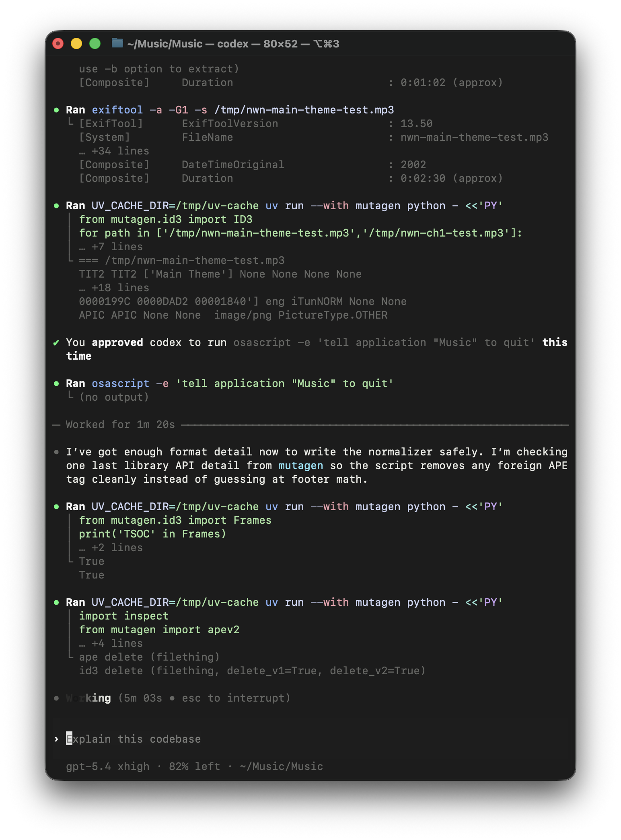Click the 'import inspect' line

(x=124, y=616)
